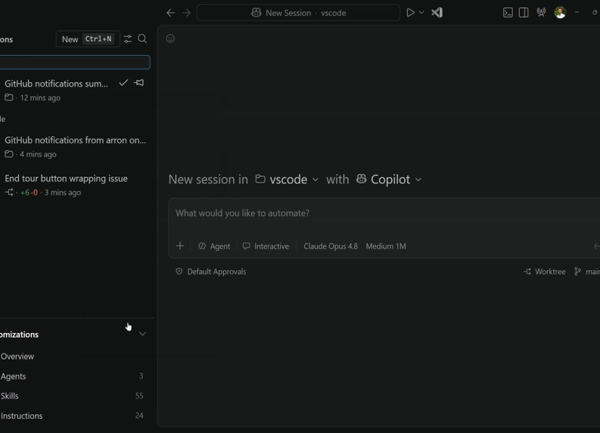Run using the play triangle icon
Viewport: 600px width, 433px height.
point(410,13)
